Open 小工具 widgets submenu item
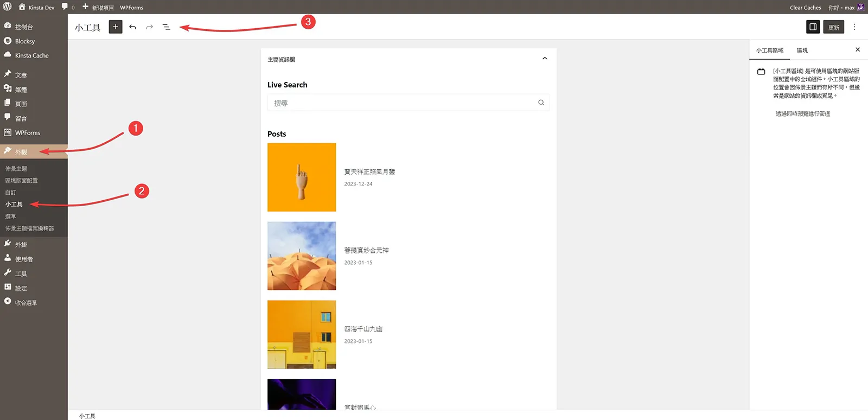 tap(14, 205)
